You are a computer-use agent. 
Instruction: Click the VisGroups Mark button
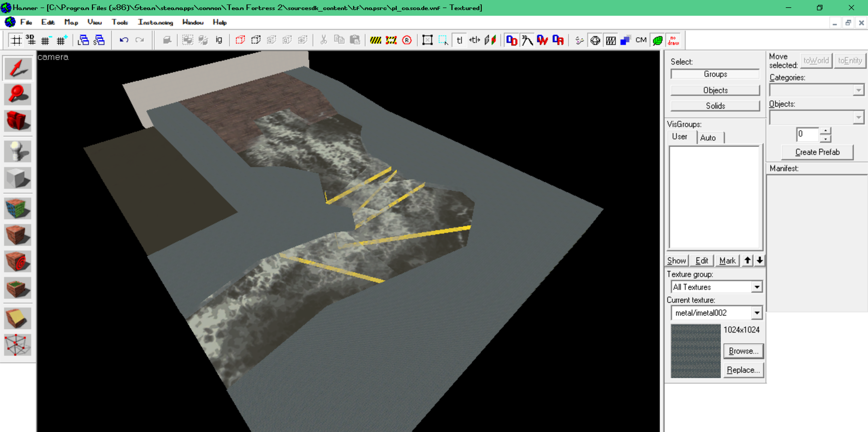pos(727,261)
